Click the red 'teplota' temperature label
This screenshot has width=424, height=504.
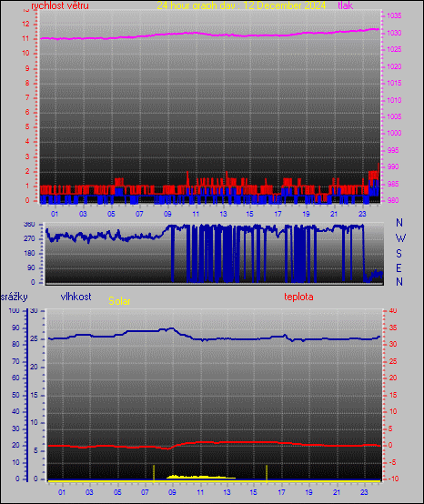298,297
